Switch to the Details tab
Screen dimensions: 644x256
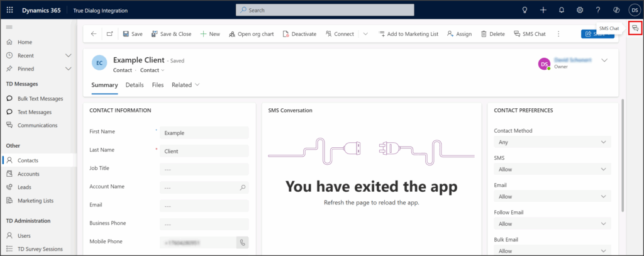point(135,85)
